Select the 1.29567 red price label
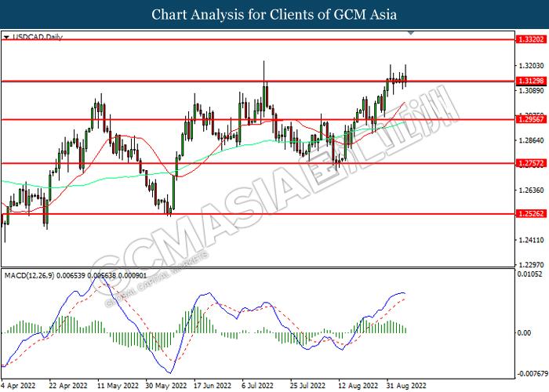Screen dimensions: 549x392 (530, 119)
